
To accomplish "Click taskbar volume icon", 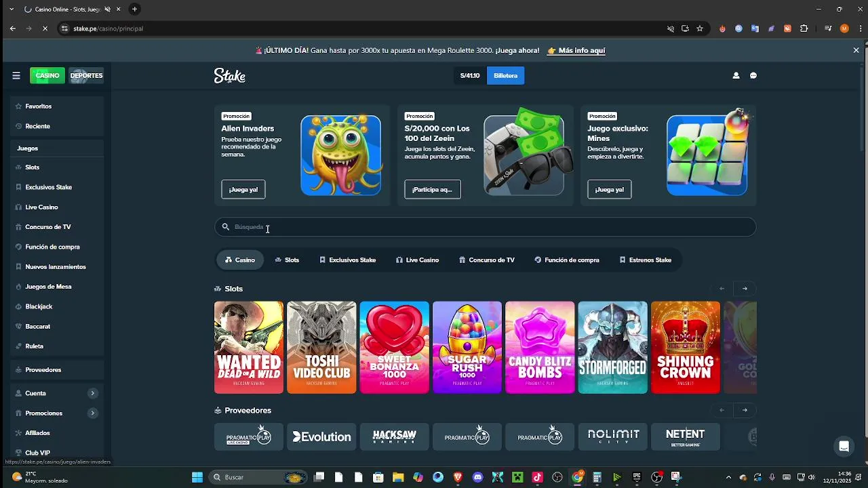I will click(811, 477).
